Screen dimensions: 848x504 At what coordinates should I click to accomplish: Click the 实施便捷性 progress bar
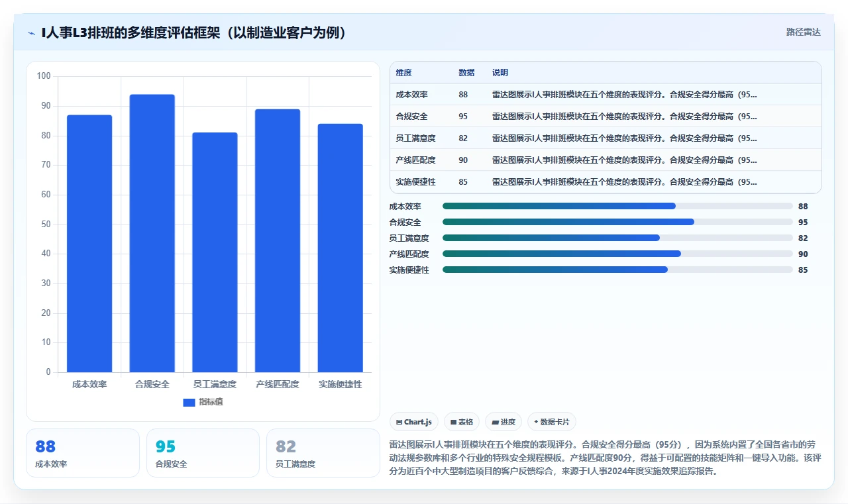point(617,270)
